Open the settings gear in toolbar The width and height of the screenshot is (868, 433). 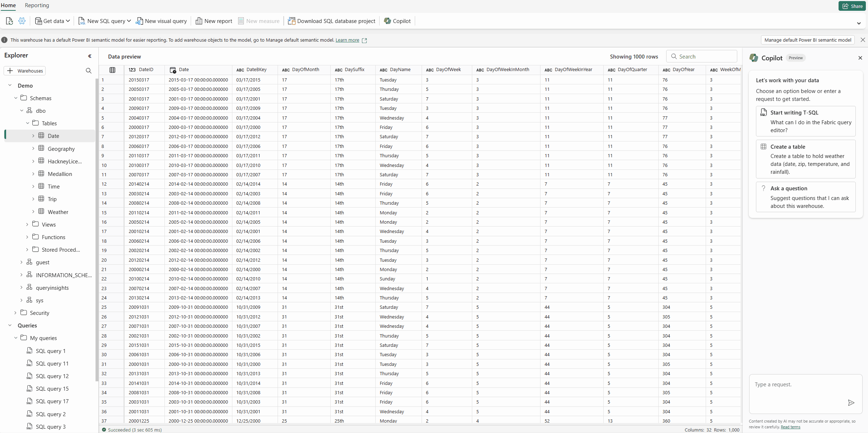tap(22, 21)
